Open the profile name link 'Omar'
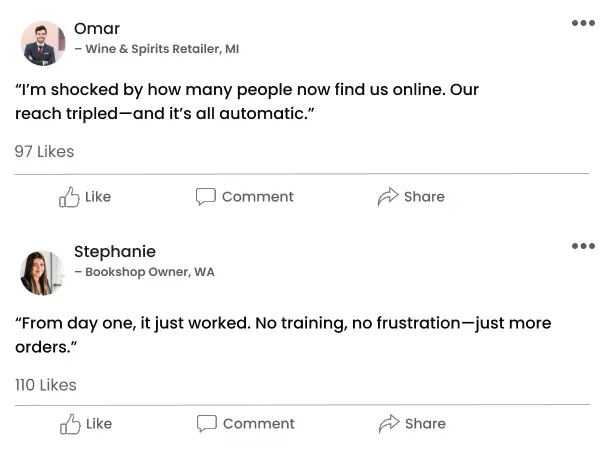Image resolution: width=605 pixels, height=450 pixels. tap(97, 28)
